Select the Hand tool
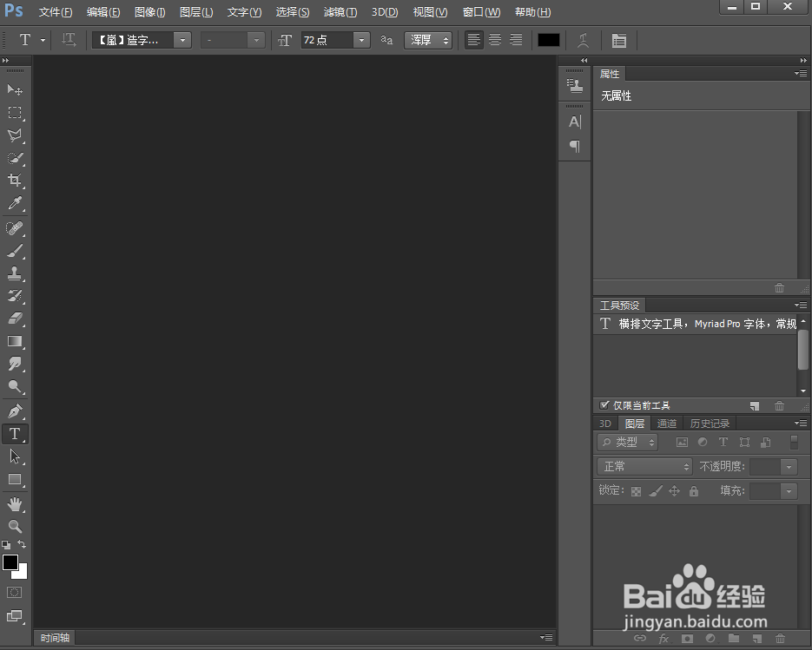Screen dimensions: 812x650 pyautogui.click(x=15, y=504)
